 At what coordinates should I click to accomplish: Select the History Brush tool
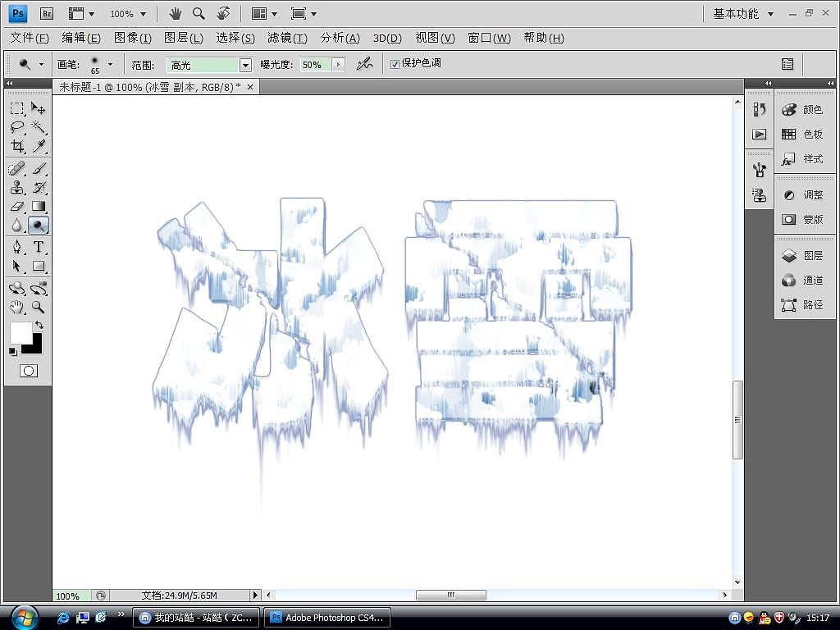38,188
